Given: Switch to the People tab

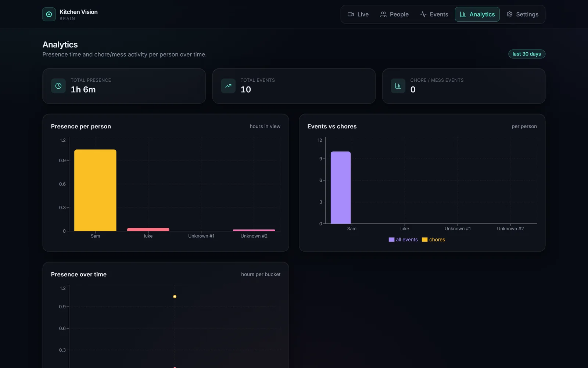Looking at the screenshot, I should tap(394, 14).
